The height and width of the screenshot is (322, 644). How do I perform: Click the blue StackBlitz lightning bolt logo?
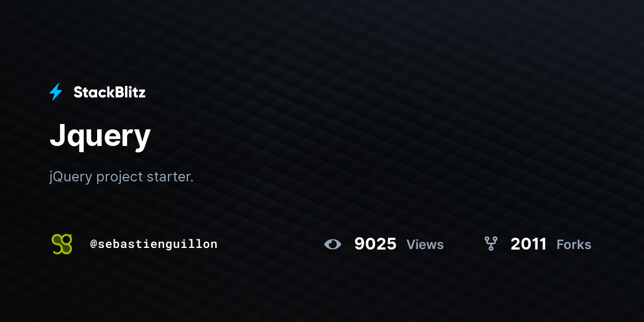[56, 92]
